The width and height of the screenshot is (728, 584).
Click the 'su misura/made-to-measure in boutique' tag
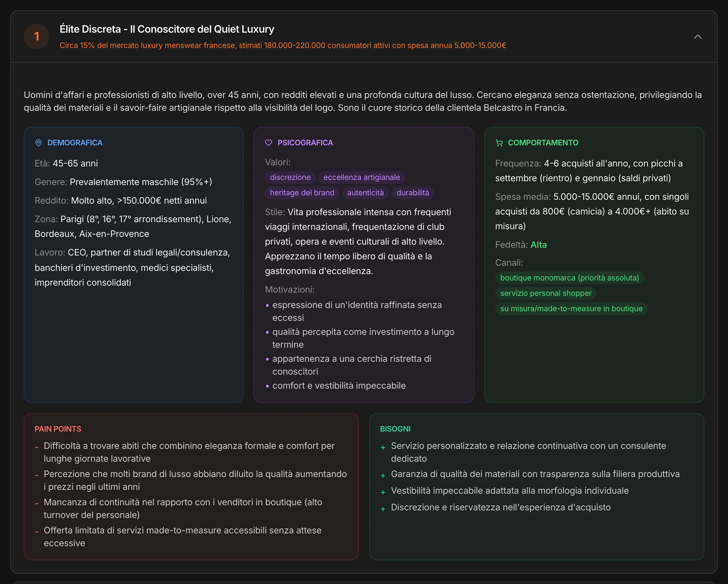571,308
